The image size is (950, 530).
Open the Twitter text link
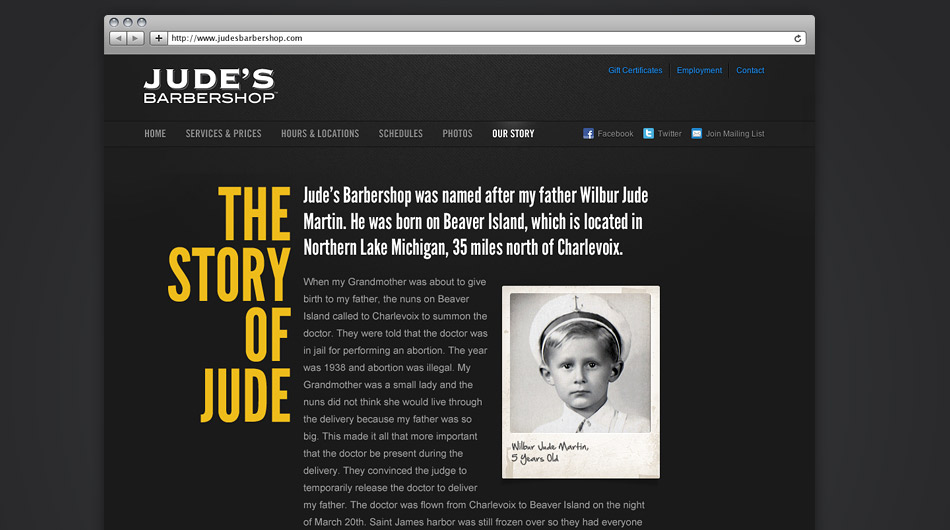[669, 134]
